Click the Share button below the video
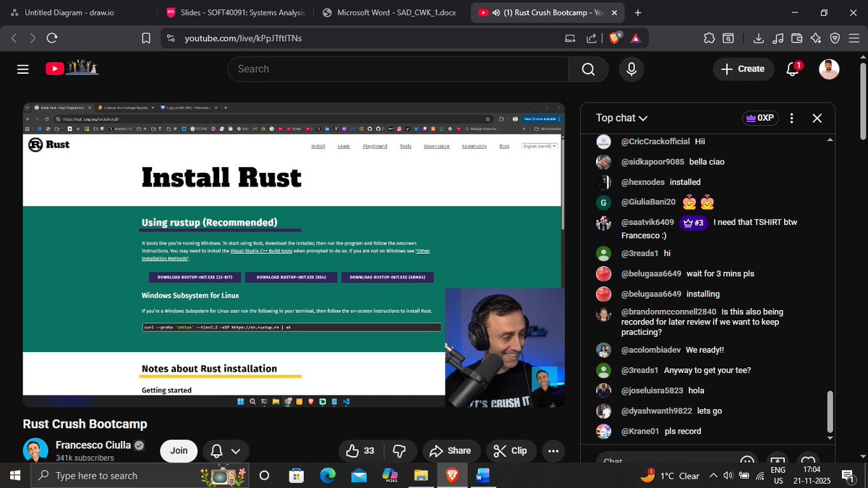The width and height of the screenshot is (868, 488). [451, 450]
